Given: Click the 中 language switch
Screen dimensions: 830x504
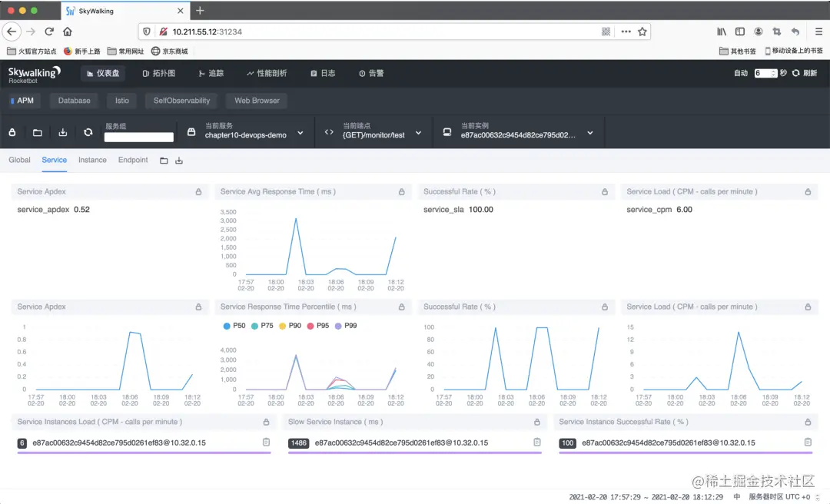Looking at the screenshot, I should tap(736, 496).
